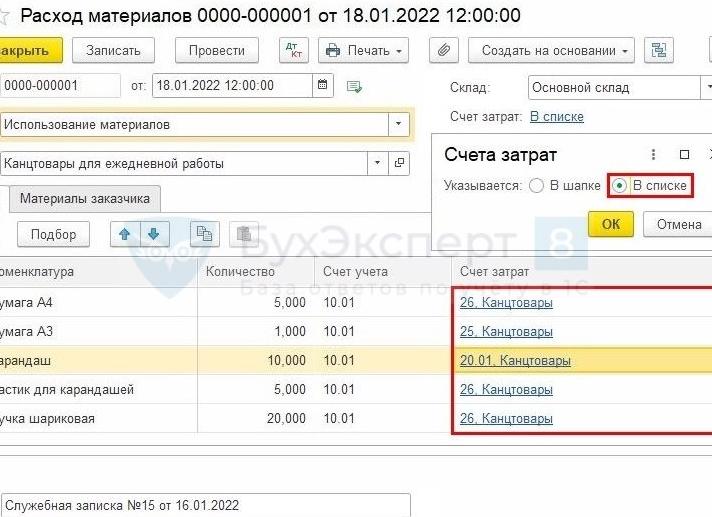This screenshot has height=517, width=712.
Task: Click the Провести button
Action: point(217,50)
